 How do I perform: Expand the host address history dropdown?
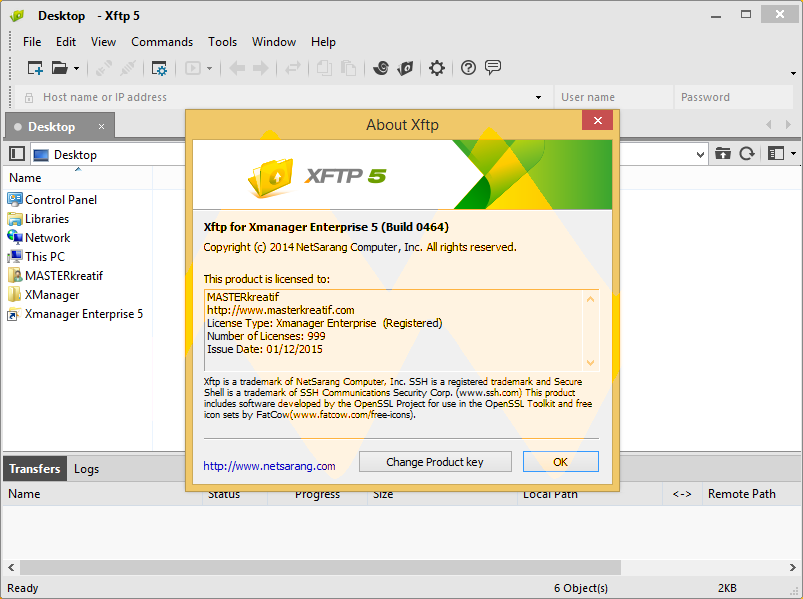click(538, 97)
